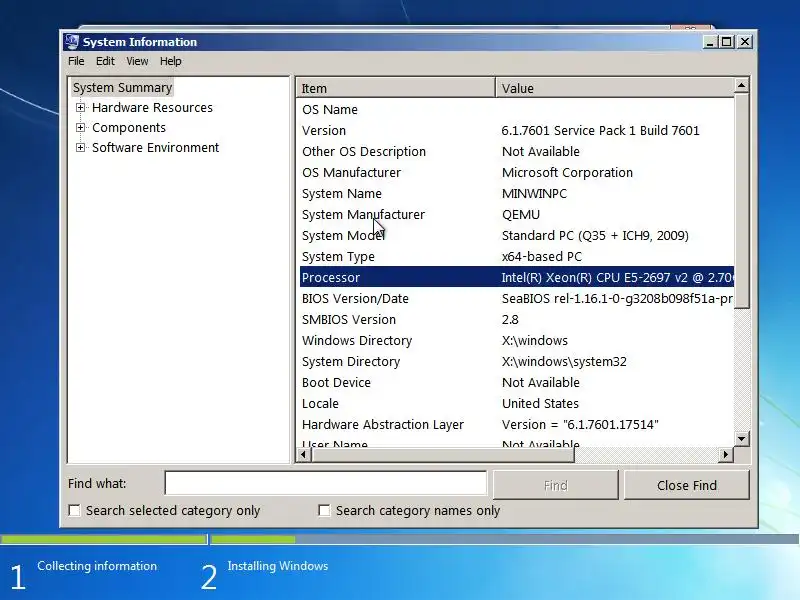Screen dimensions: 800x600
Task: Select the Version row
Action: [517, 131]
